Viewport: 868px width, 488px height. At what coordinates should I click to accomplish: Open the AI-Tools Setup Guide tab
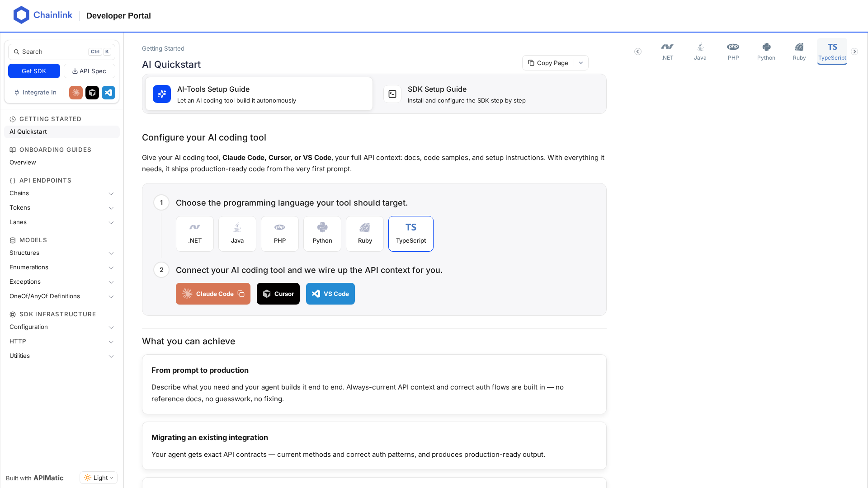tap(259, 94)
